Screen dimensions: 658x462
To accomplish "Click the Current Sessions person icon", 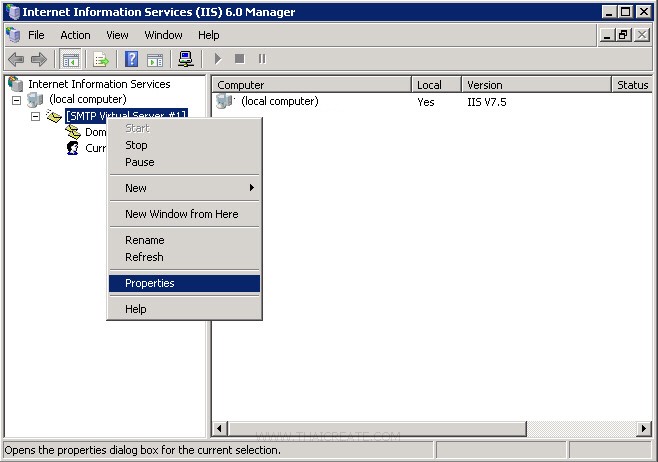I will click(73, 148).
